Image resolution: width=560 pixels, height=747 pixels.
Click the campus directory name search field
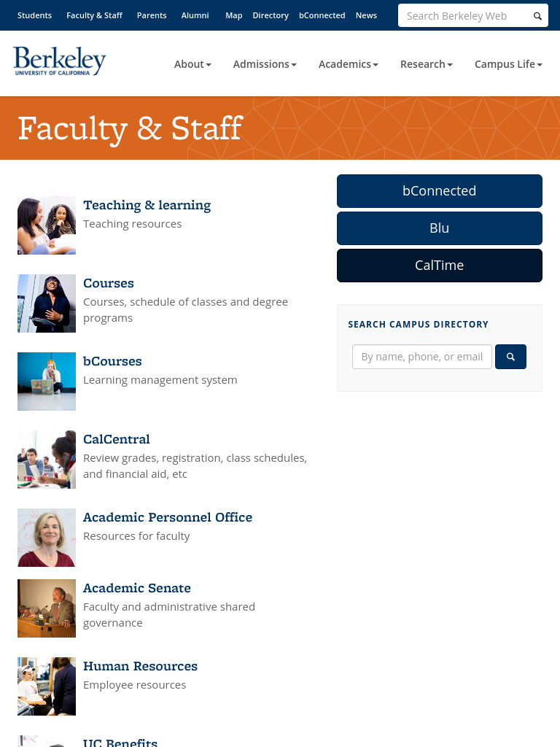pyautogui.click(x=422, y=357)
